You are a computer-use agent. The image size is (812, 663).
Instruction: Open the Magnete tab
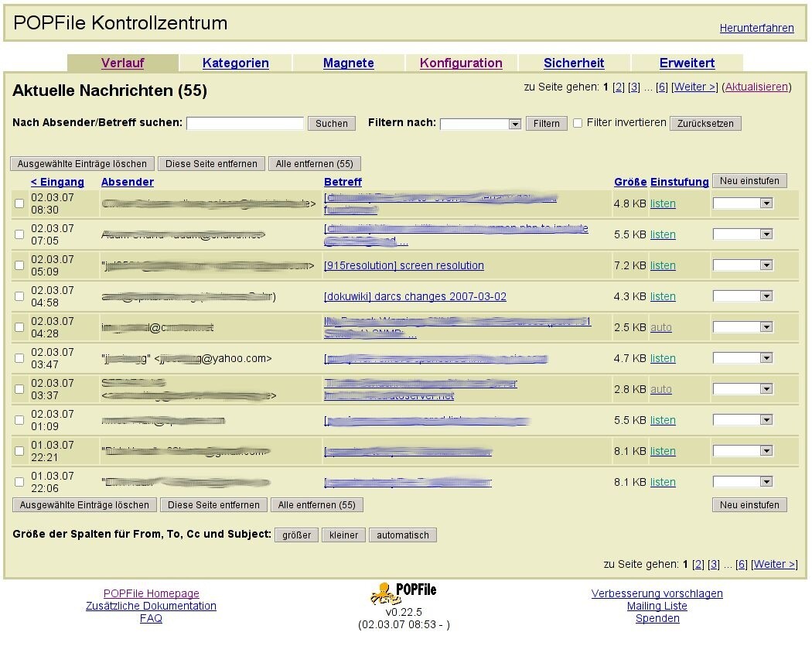(348, 63)
